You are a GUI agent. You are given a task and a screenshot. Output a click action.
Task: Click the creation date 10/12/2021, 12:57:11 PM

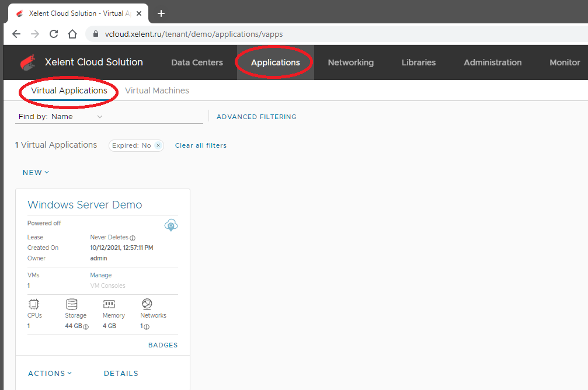pyautogui.click(x=121, y=248)
